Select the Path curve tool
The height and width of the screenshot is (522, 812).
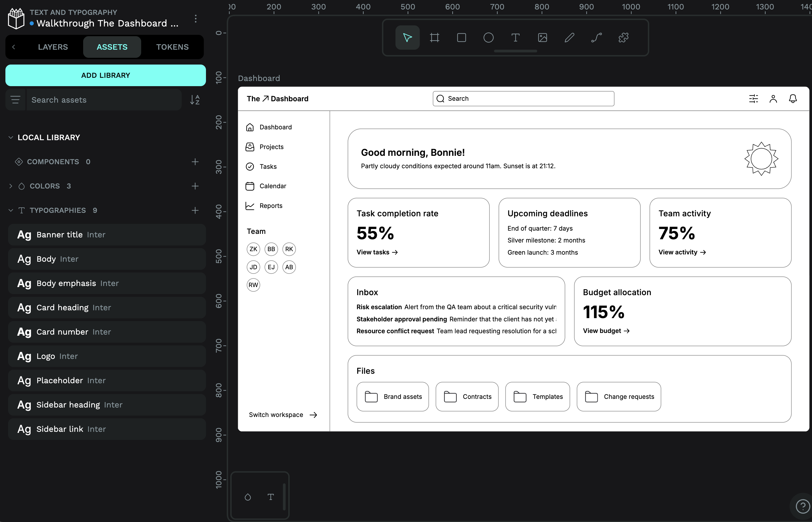pos(596,38)
